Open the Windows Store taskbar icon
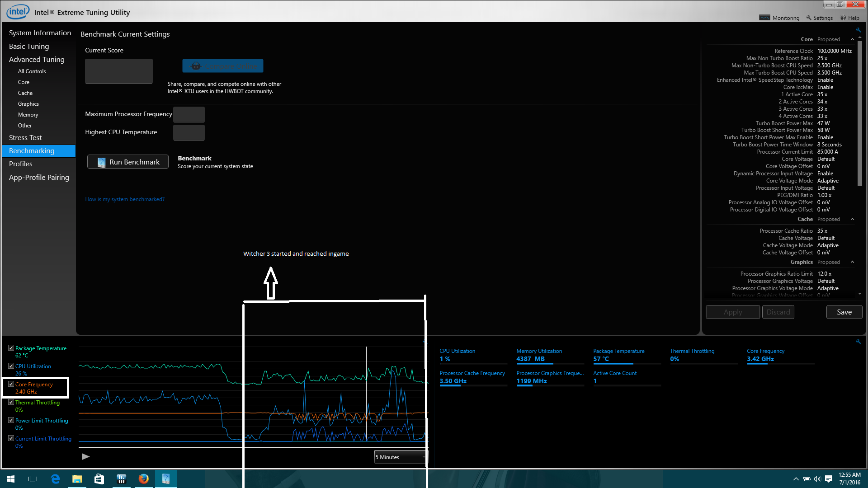868x488 pixels. (99, 479)
